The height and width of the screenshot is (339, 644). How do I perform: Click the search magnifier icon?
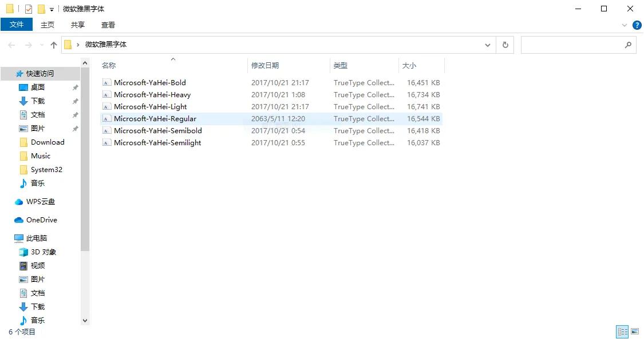[x=628, y=45]
